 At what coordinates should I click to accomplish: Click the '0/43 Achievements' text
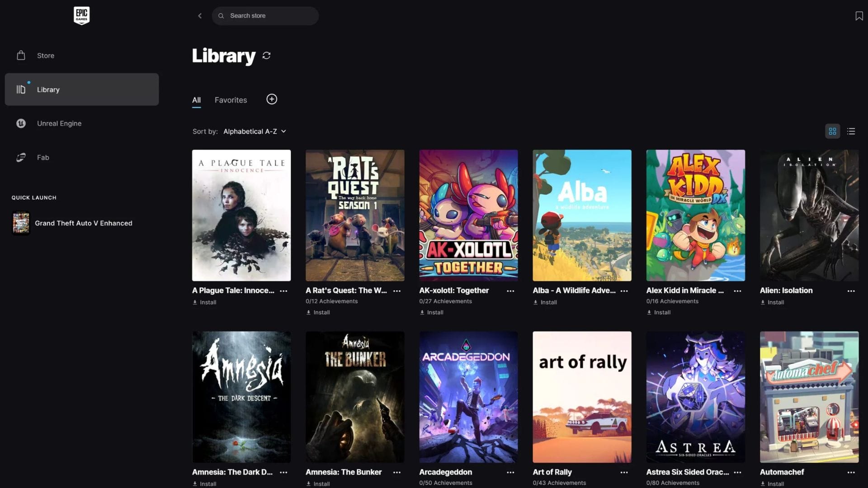click(559, 483)
